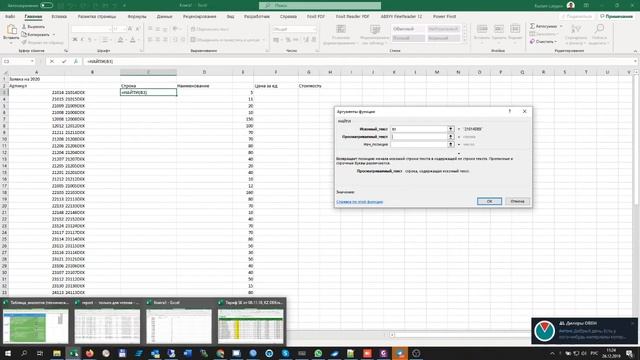
Task: Click the Align Left icon
Action: (150, 40)
